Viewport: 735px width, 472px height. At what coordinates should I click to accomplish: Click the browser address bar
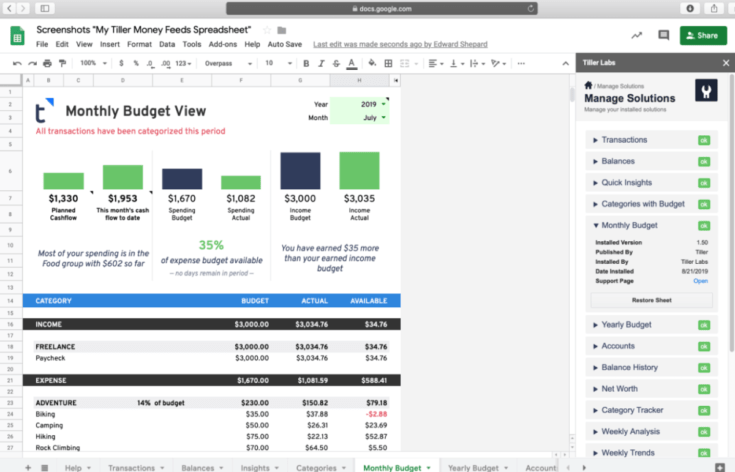point(382,8)
